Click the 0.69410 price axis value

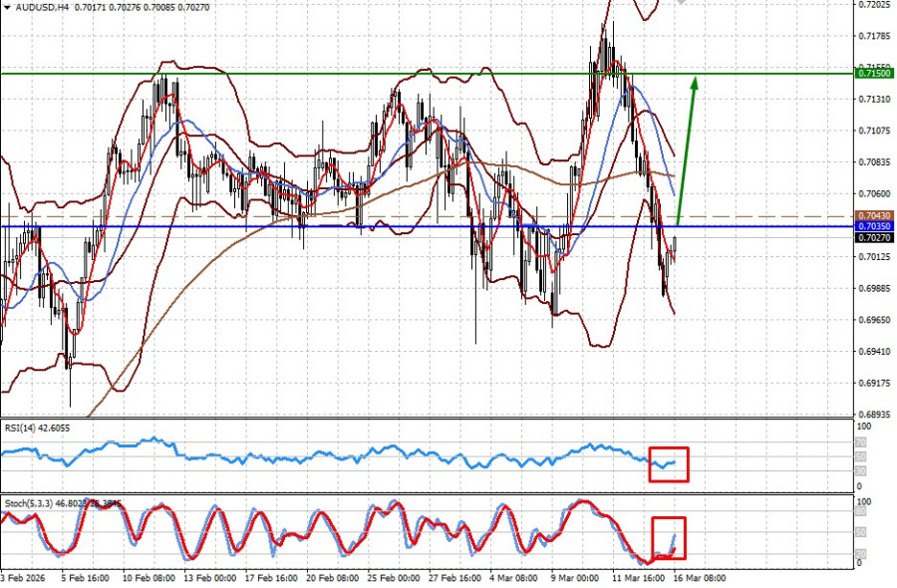(875, 351)
